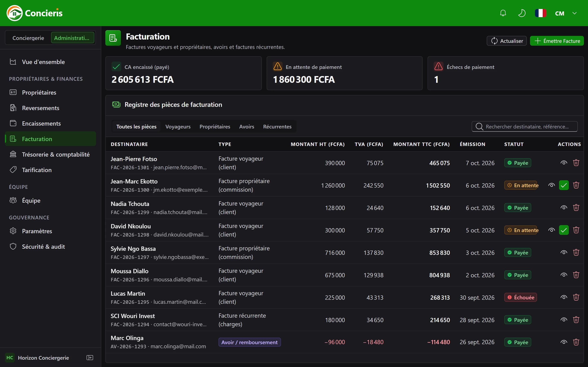Viewport: 588px width, 367px height.
Task: Validate David Nkoulou payment with checkmark
Action: click(x=564, y=230)
